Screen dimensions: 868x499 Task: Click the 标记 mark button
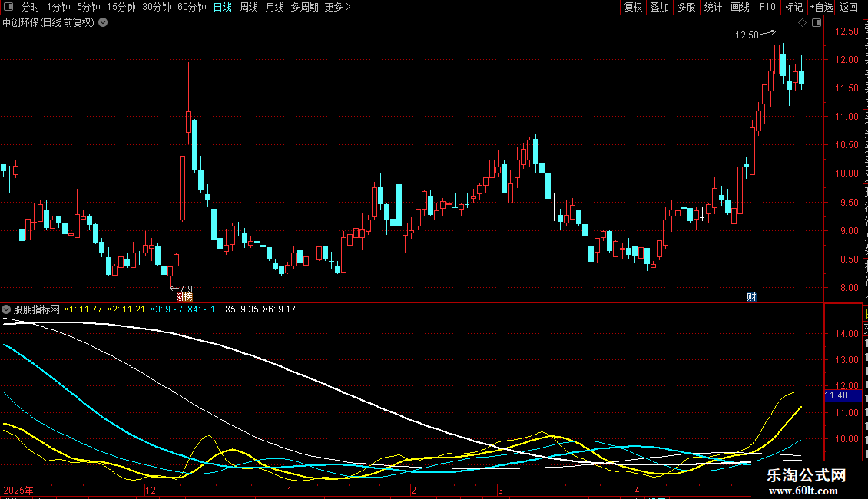tap(793, 7)
